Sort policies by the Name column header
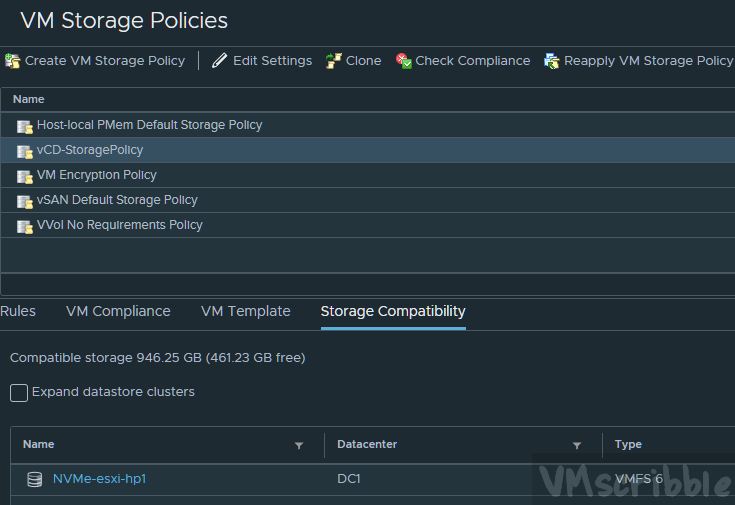 pos(28,99)
